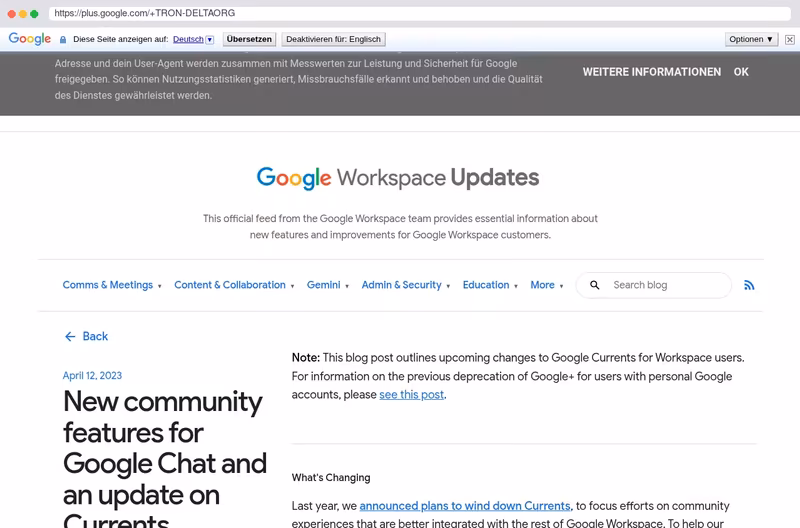
Task: Click the Übersetzen button
Action: coord(249,39)
